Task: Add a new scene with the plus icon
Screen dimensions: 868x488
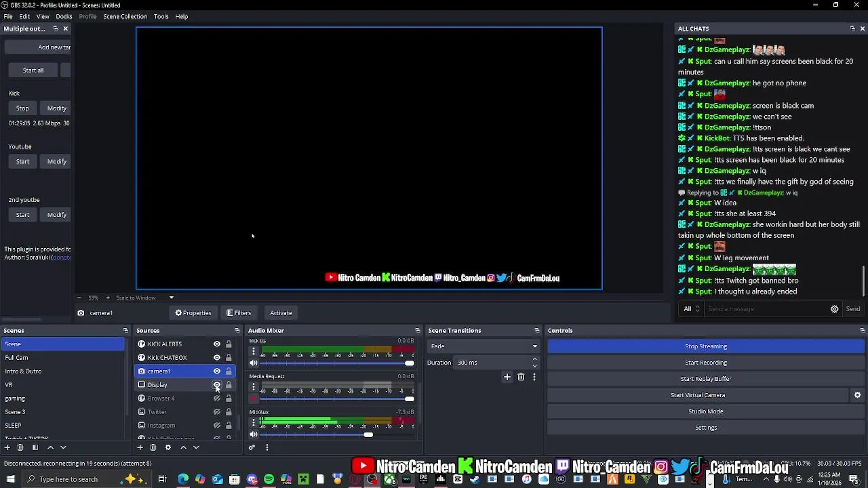Action: pyautogui.click(x=7, y=447)
